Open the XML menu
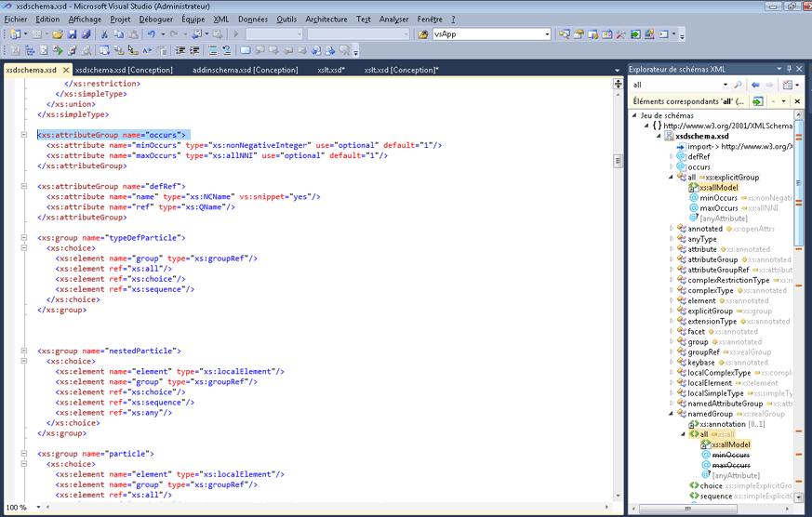Screen dimensions: 812x517 (221, 20)
